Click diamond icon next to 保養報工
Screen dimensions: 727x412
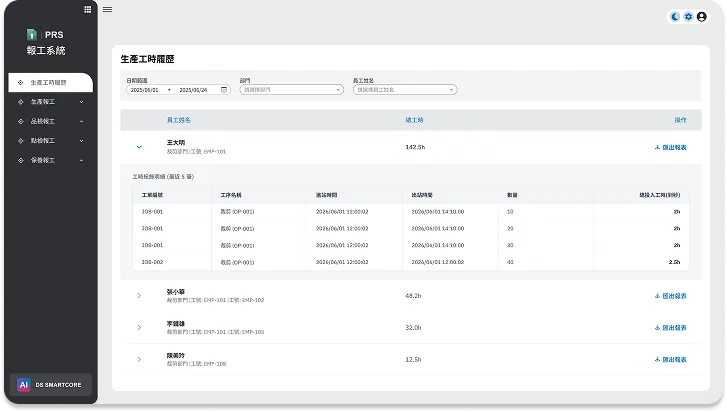20,160
